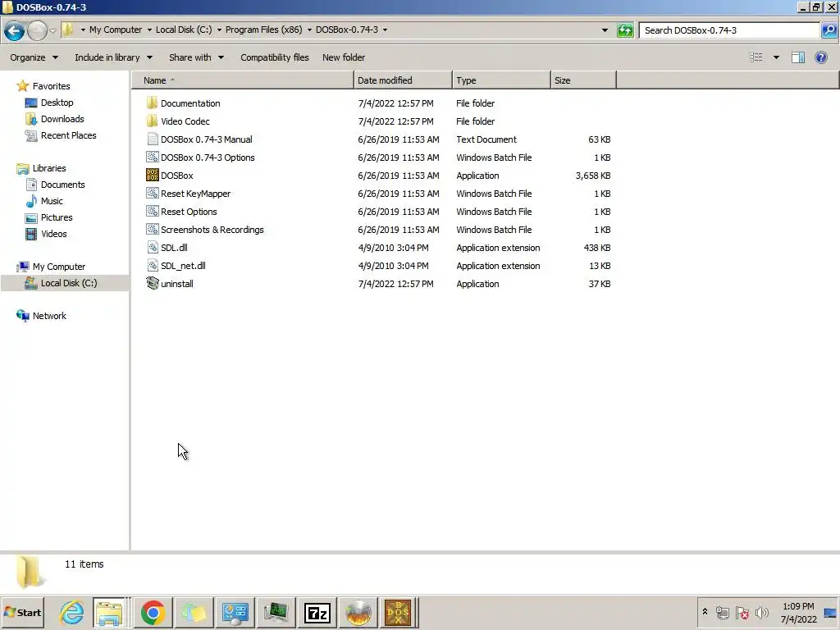Viewport: 840px width, 630px height.
Task: Expand the view options dropdown arrow
Action: [x=776, y=57]
